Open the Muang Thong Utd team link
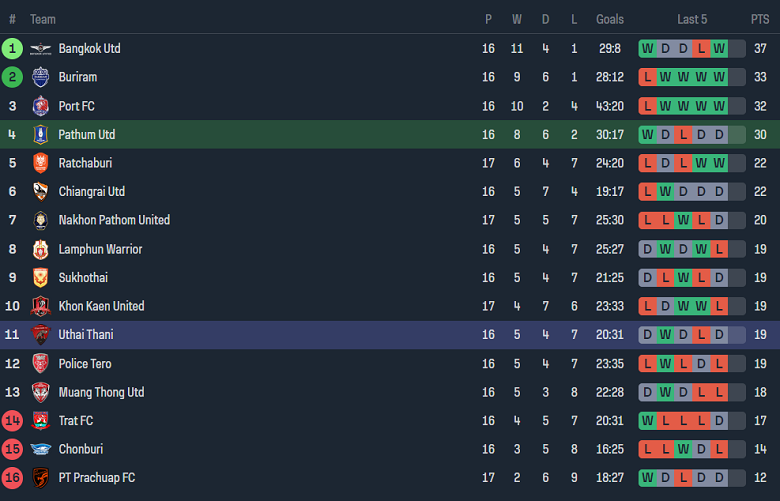 click(101, 392)
